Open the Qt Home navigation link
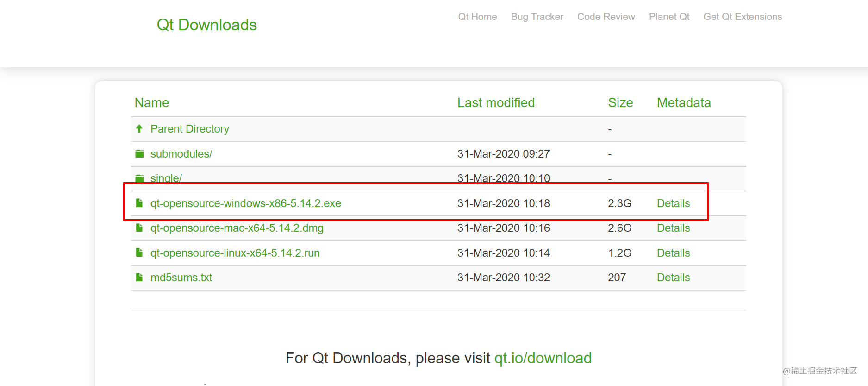The height and width of the screenshot is (386, 868). tap(477, 17)
